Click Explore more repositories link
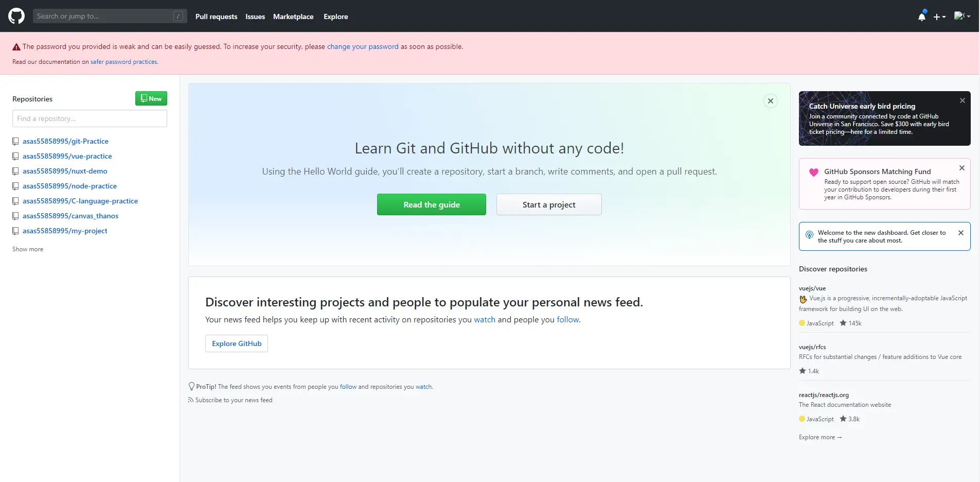 (821, 437)
